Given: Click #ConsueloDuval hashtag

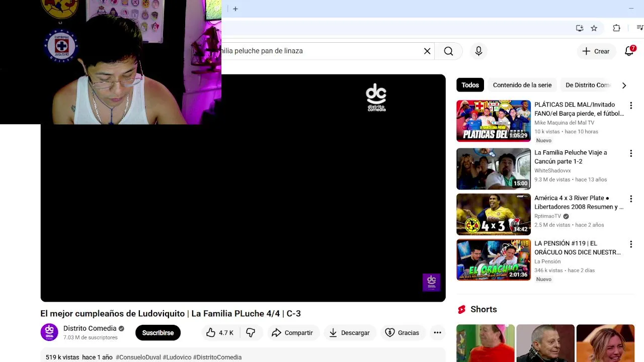Looking at the screenshot, I should 138,357.
